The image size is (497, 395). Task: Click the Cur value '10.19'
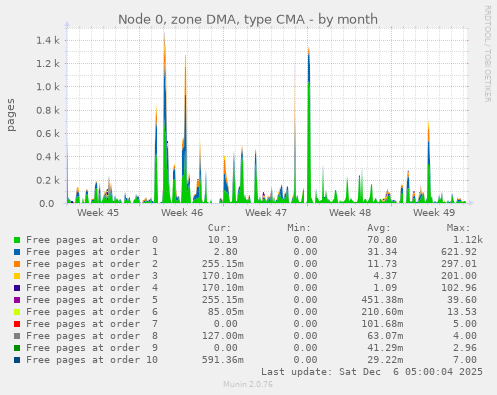coord(223,240)
